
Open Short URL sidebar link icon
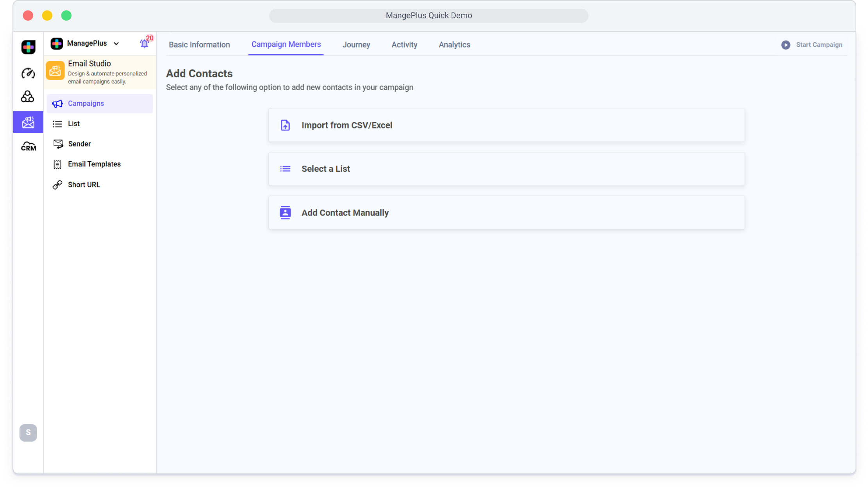click(x=57, y=185)
